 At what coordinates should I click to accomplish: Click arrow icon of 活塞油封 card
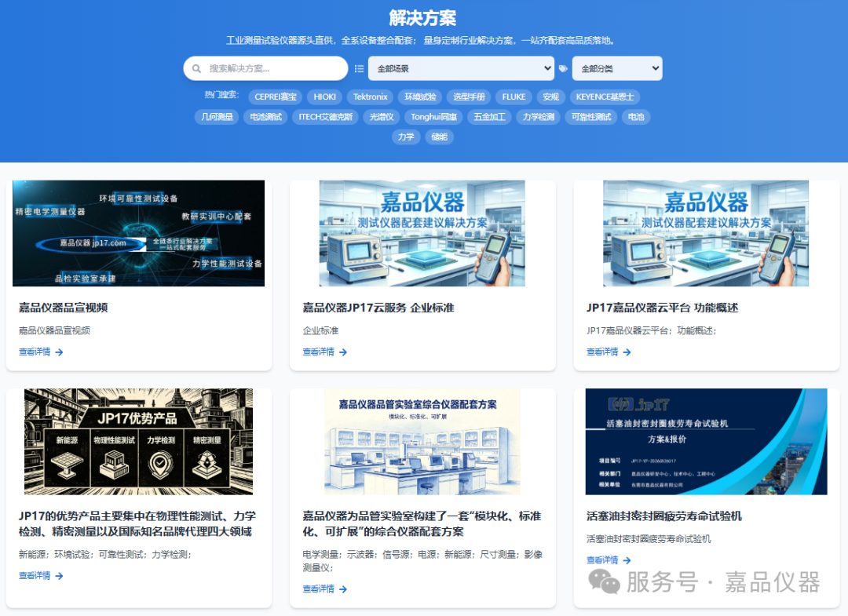(627, 560)
